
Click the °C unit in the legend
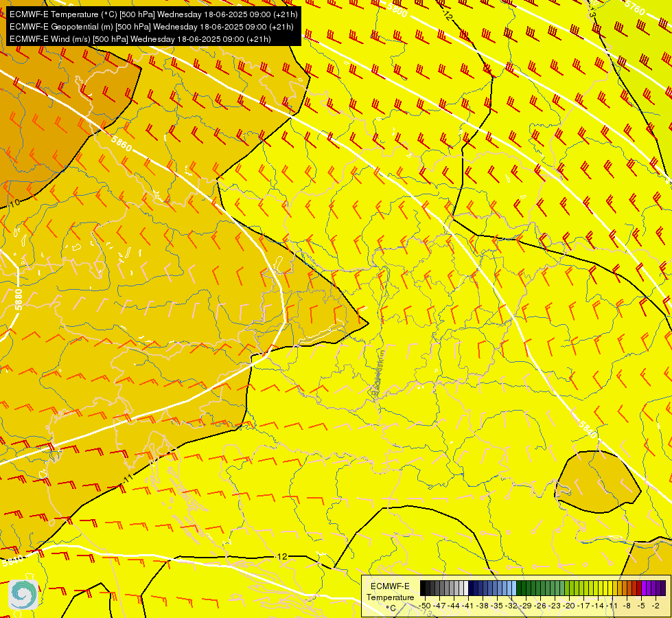391,608
